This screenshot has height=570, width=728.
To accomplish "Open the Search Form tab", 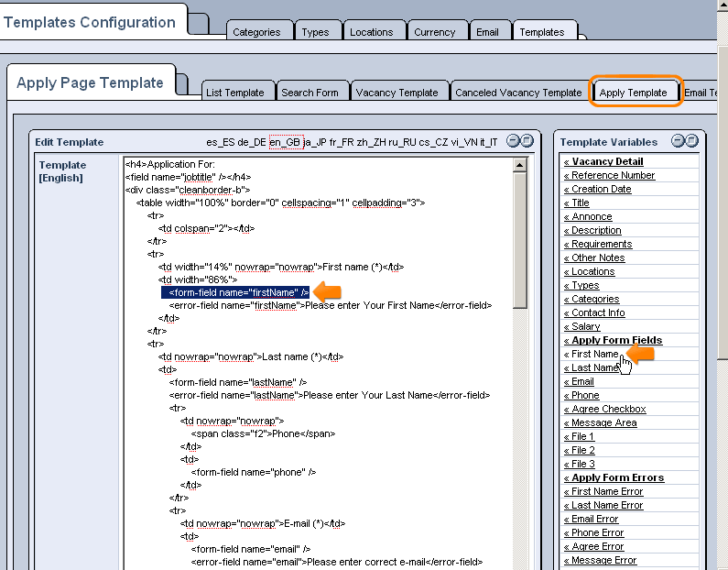I will (313, 91).
